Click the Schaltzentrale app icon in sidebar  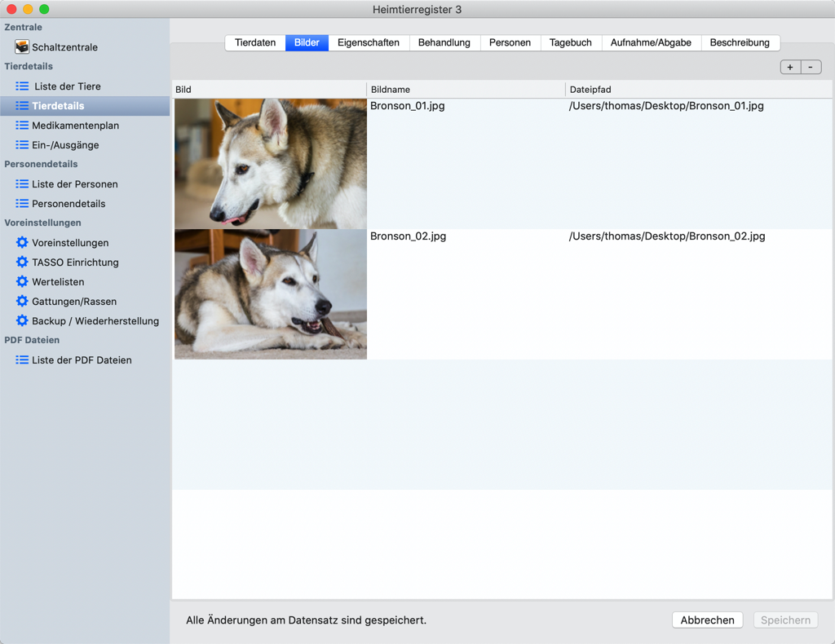click(22, 46)
